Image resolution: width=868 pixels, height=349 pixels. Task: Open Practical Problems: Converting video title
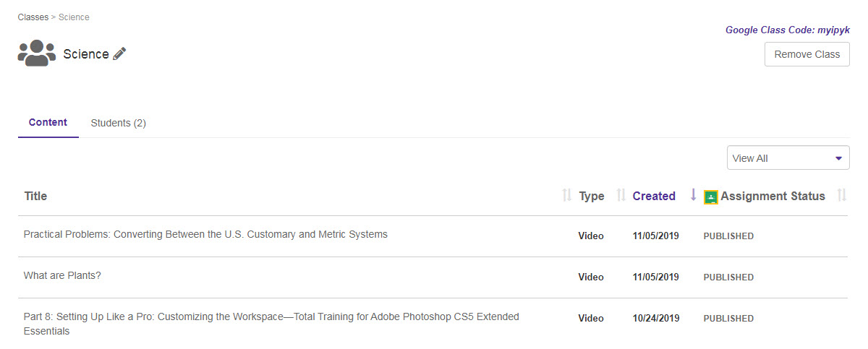205,235
